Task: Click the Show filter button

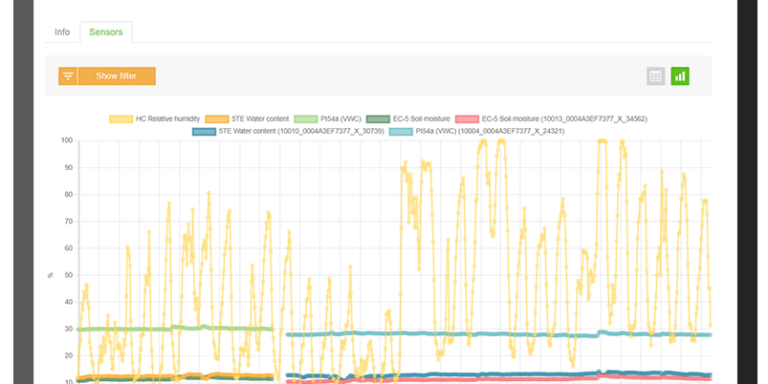Action: click(x=116, y=76)
